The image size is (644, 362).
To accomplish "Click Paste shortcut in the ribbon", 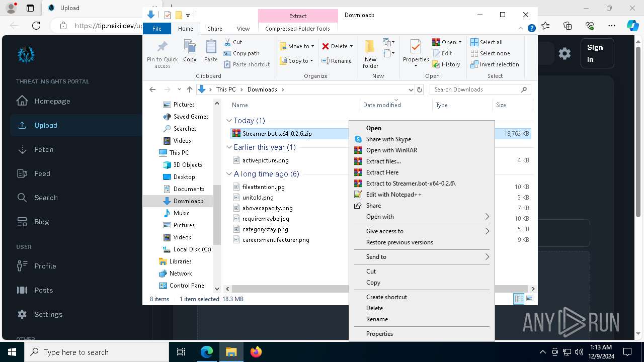I will [x=247, y=64].
